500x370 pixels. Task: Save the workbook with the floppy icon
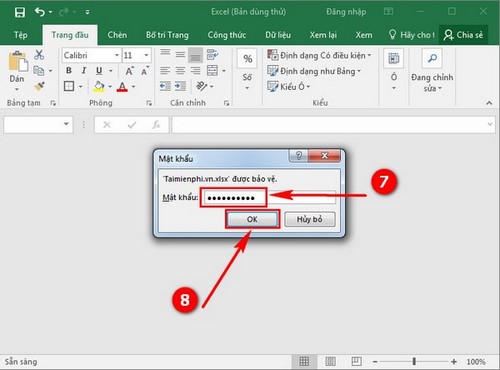point(20,12)
